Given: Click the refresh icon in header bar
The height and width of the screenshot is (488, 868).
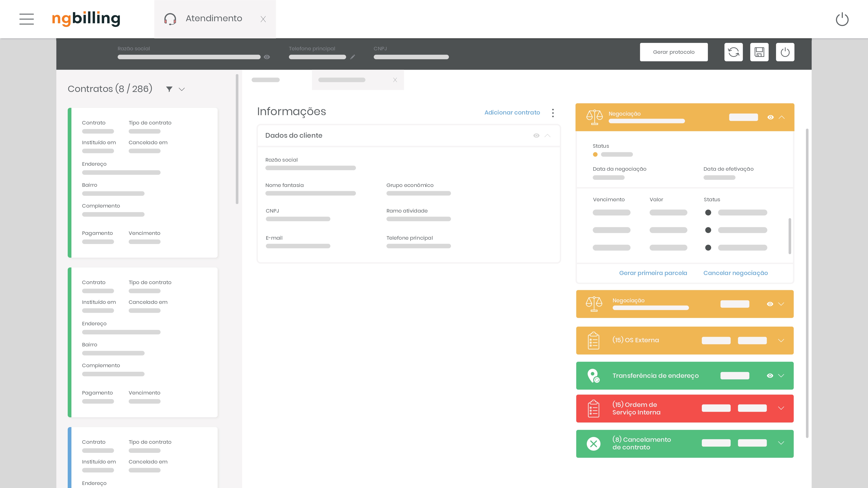Looking at the screenshot, I should tap(733, 52).
